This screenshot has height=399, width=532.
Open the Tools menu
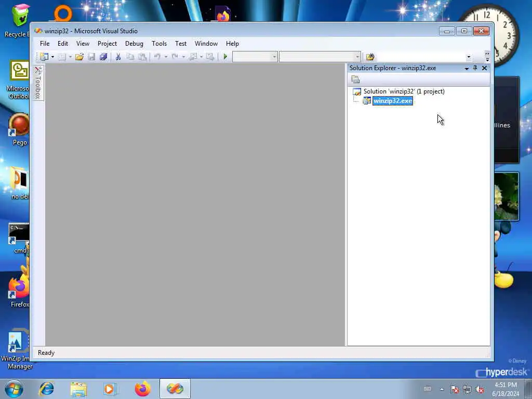coord(159,44)
